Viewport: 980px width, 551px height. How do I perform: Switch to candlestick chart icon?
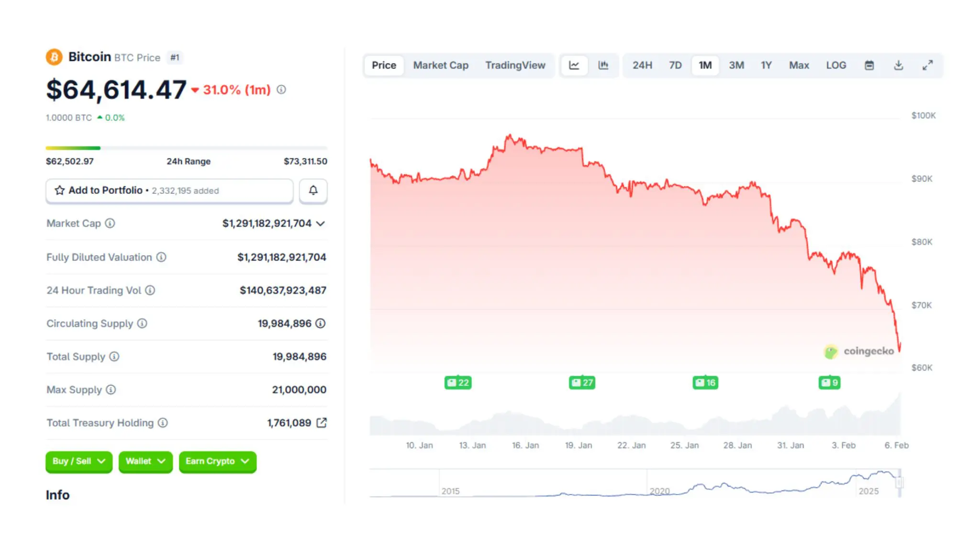click(x=603, y=66)
